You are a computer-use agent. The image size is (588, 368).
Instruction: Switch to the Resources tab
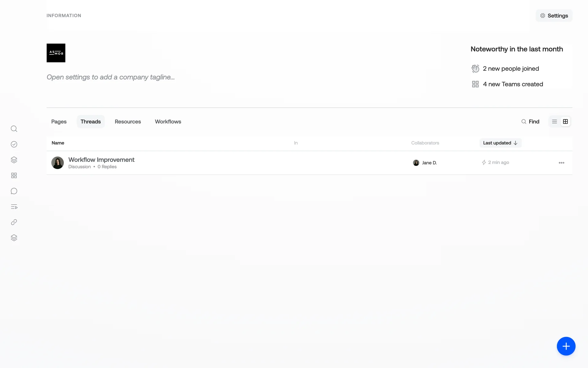(x=128, y=122)
